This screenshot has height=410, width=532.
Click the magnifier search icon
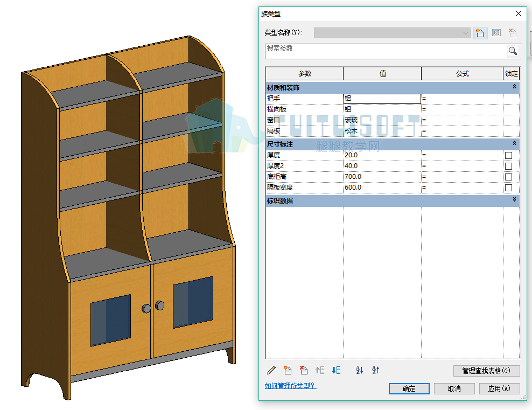[513, 51]
